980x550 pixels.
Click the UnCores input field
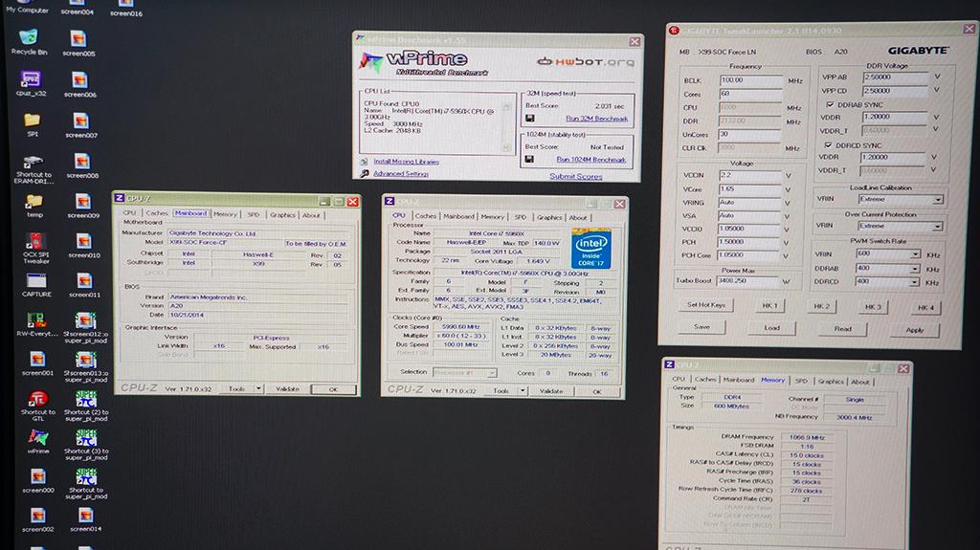(750, 134)
